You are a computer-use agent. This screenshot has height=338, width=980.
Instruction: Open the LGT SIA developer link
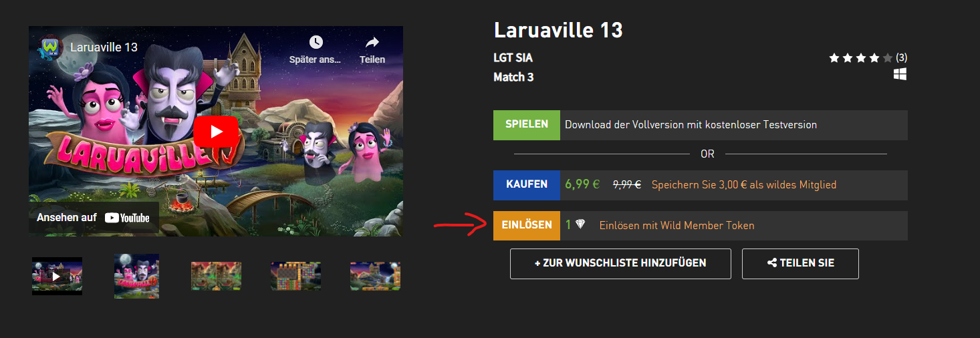click(x=513, y=58)
